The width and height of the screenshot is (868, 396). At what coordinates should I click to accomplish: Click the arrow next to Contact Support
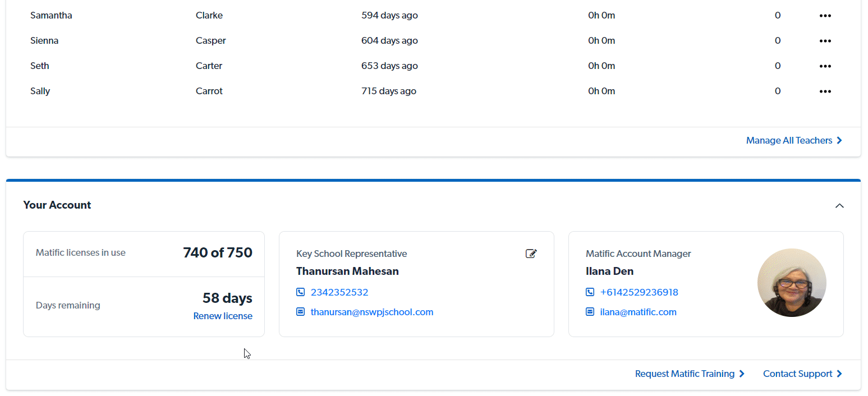click(839, 374)
